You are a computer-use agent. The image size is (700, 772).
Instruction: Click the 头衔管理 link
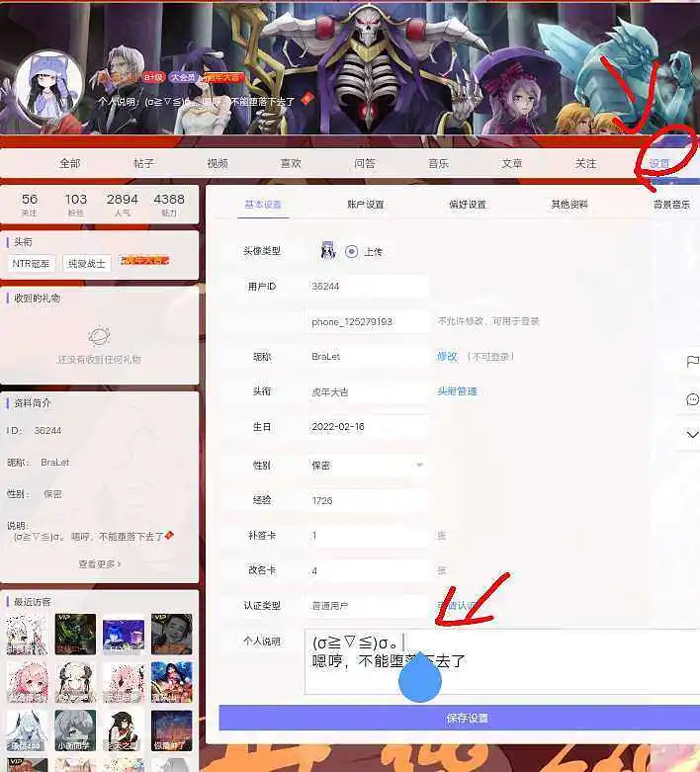(457, 391)
